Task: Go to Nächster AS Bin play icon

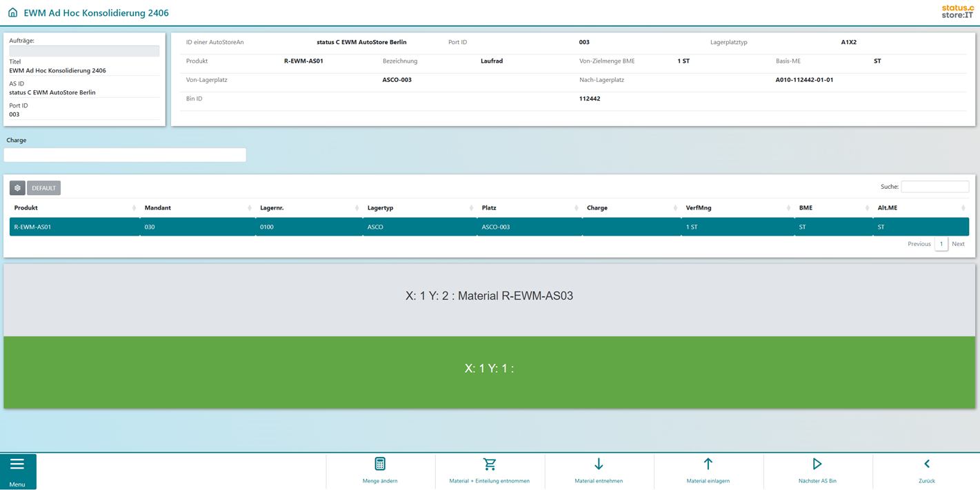Action: pyautogui.click(x=817, y=465)
